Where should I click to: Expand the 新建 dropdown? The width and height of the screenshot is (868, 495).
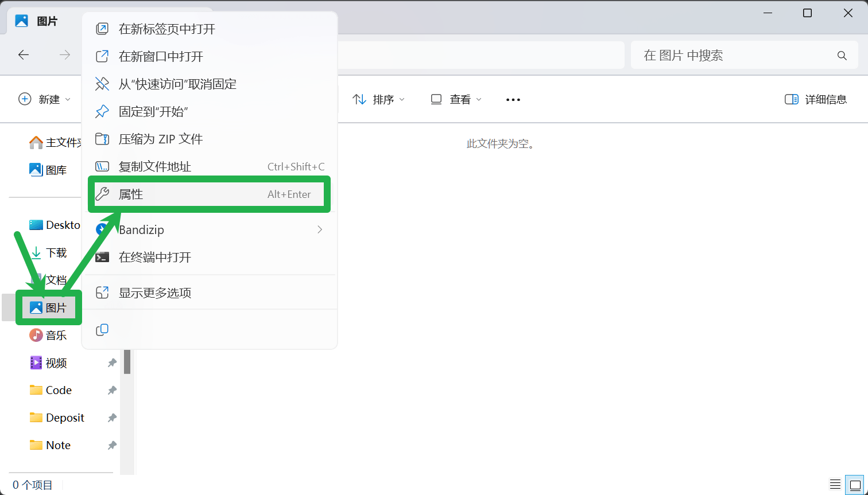click(x=45, y=99)
